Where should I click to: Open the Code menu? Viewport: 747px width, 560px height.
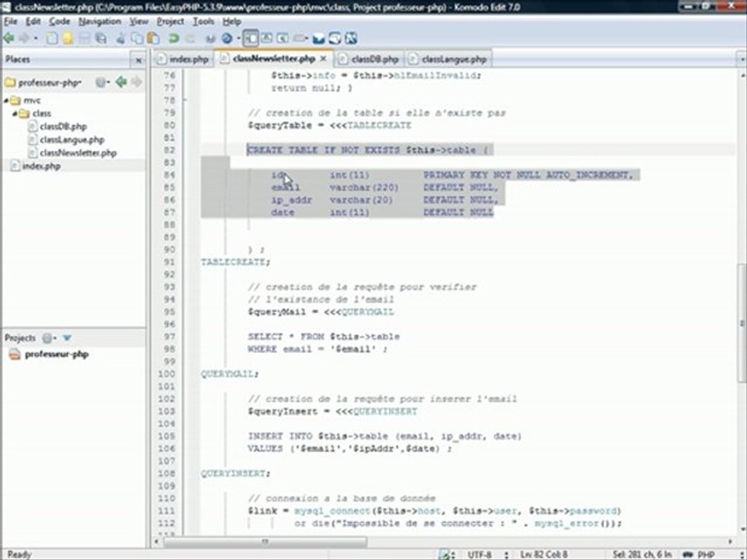click(x=60, y=22)
